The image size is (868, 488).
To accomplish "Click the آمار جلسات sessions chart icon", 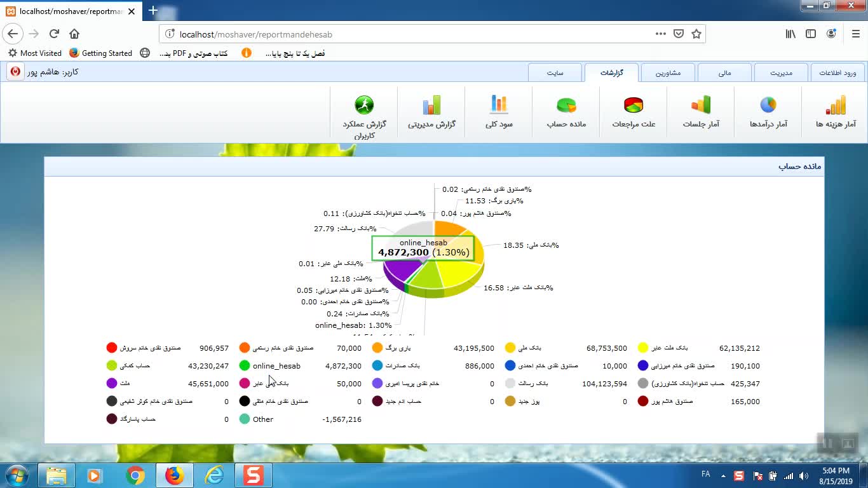I will 700,105.
